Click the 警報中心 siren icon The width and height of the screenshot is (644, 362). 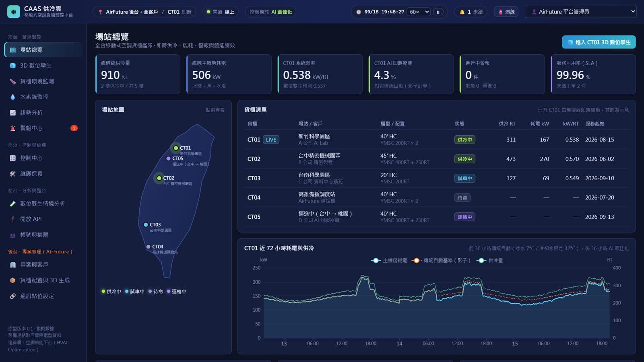pos(12,128)
